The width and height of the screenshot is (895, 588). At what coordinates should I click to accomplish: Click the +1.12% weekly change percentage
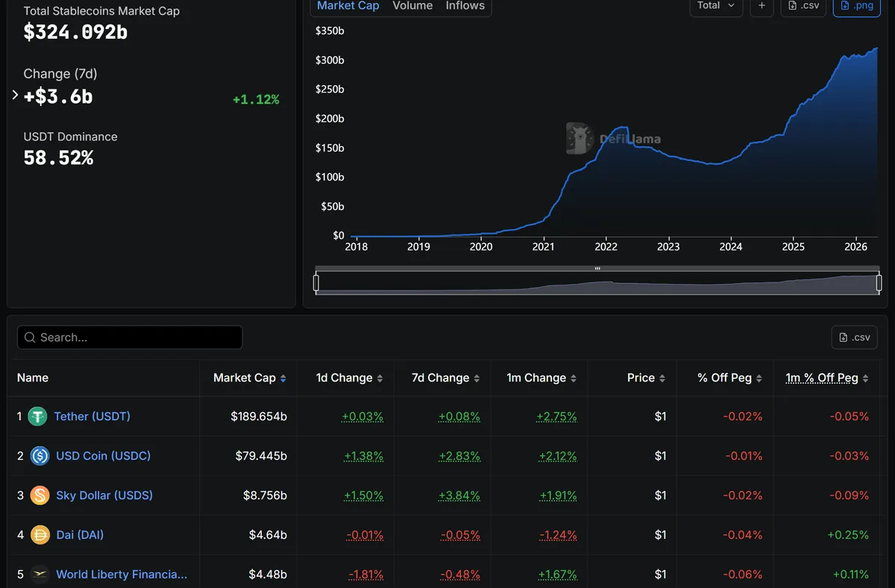(x=256, y=100)
